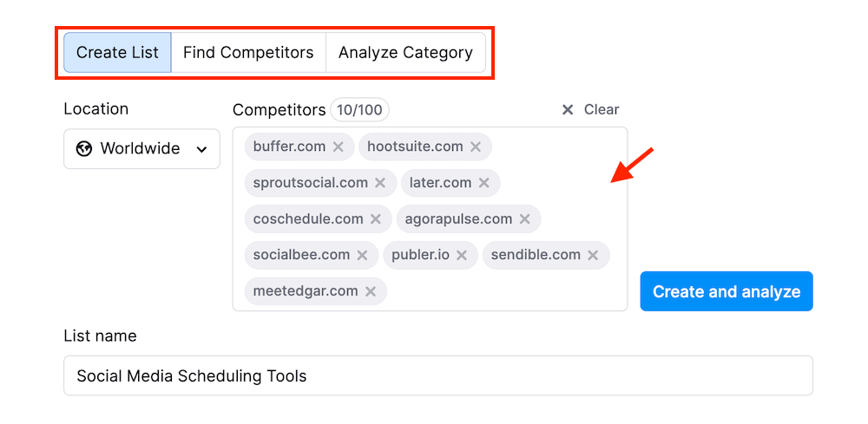
Task: Expand location chevron arrow
Action: click(202, 149)
